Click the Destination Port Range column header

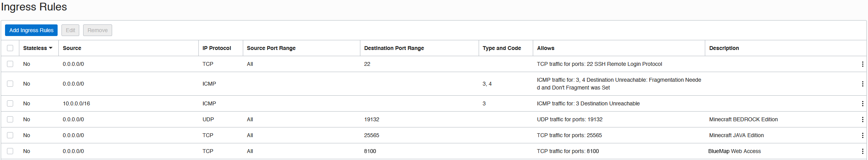click(394, 48)
